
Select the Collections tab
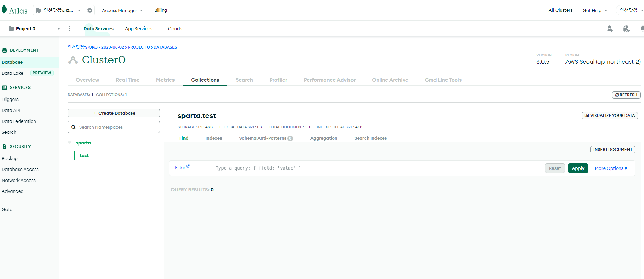[x=205, y=80]
